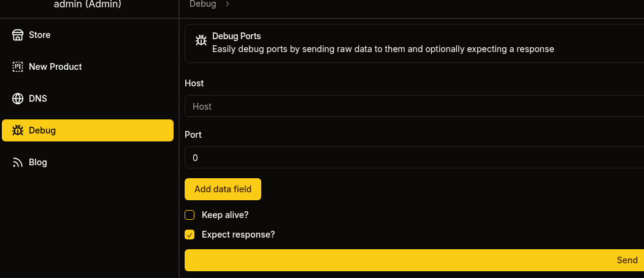Click the Store shop icon in sidebar
Screen dimensions: 644x278
tap(18, 35)
